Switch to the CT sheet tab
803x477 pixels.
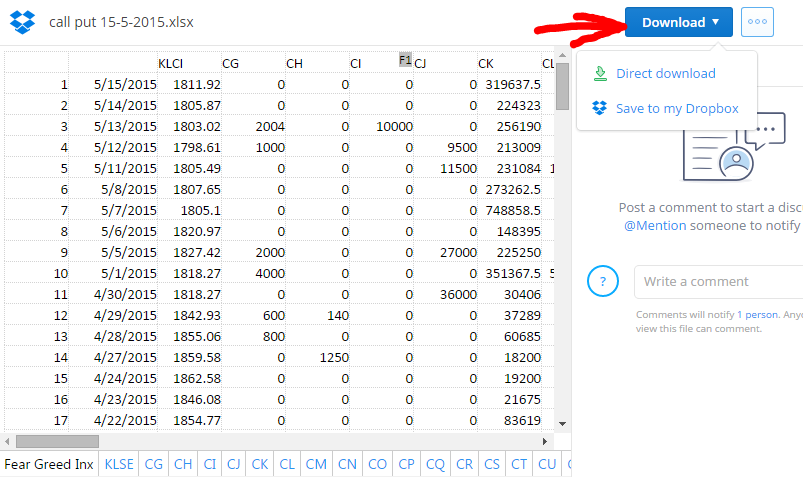tap(519, 464)
